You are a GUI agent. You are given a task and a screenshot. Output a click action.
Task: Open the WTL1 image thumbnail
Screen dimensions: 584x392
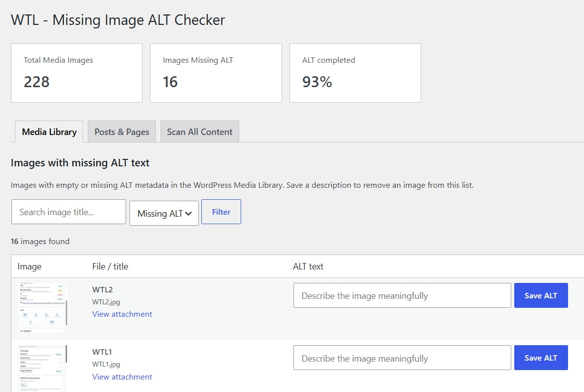pyautogui.click(x=42, y=369)
